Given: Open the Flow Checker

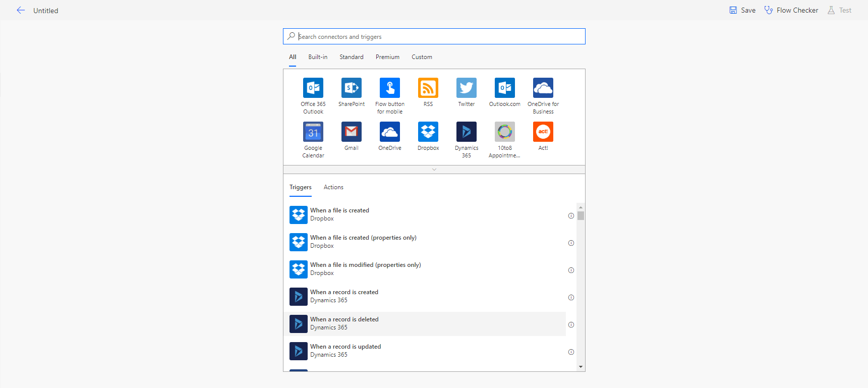Looking at the screenshot, I should pyautogui.click(x=791, y=10).
